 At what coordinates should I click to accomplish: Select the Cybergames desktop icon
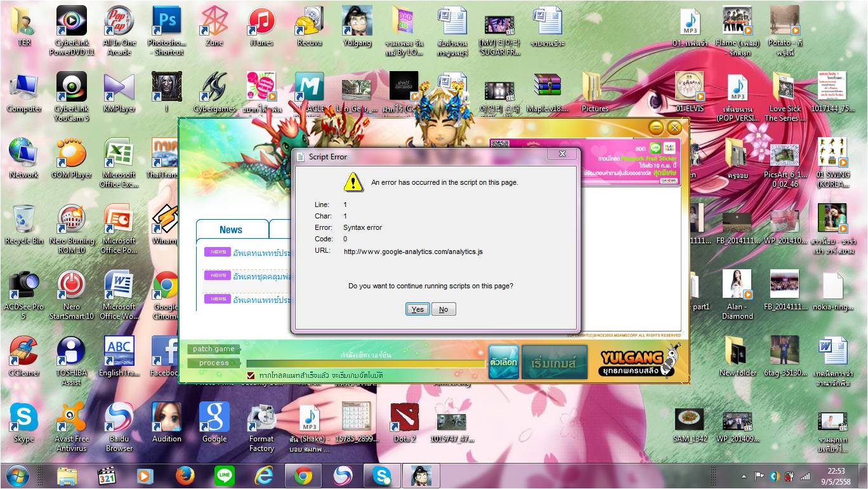[214, 93]
